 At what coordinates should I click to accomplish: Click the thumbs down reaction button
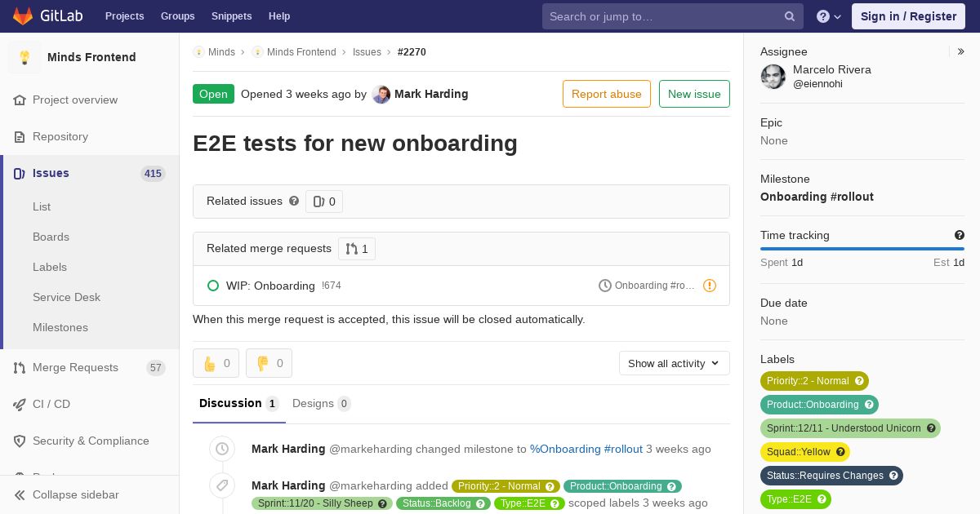point(269,363)
